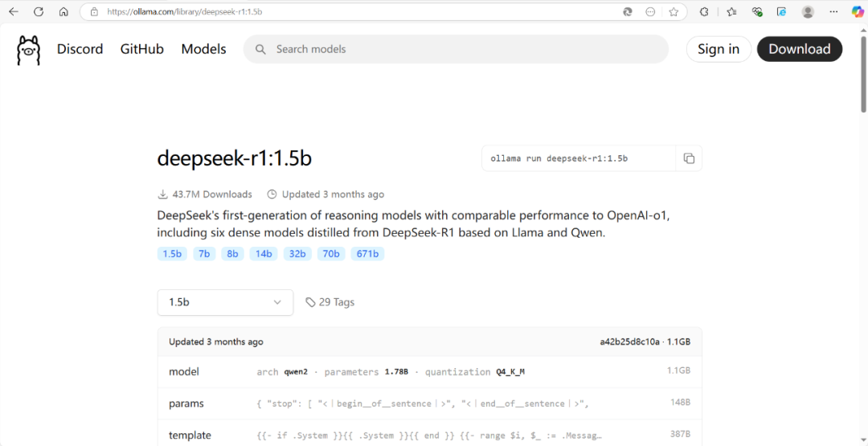
Task: Select the 32b size tag
Action: tap(297, 254)
